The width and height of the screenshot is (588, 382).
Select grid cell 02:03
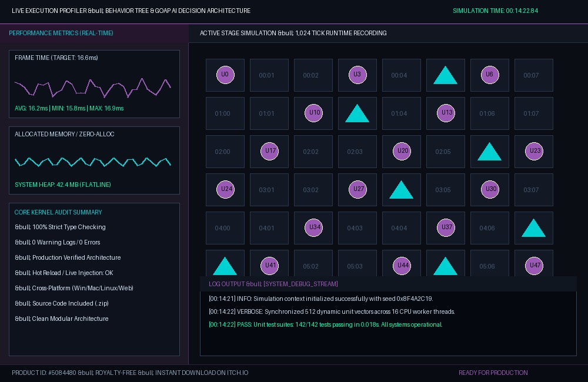[x=358, y=152]
